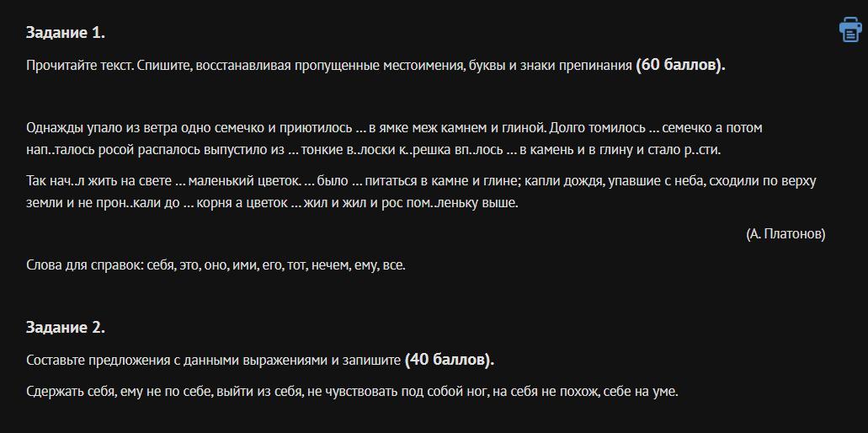This screenshot has width=868, height=433.
Task: Click the '(60 баллов).' score text
Action: pyautogui.click(x=680, y=66)
